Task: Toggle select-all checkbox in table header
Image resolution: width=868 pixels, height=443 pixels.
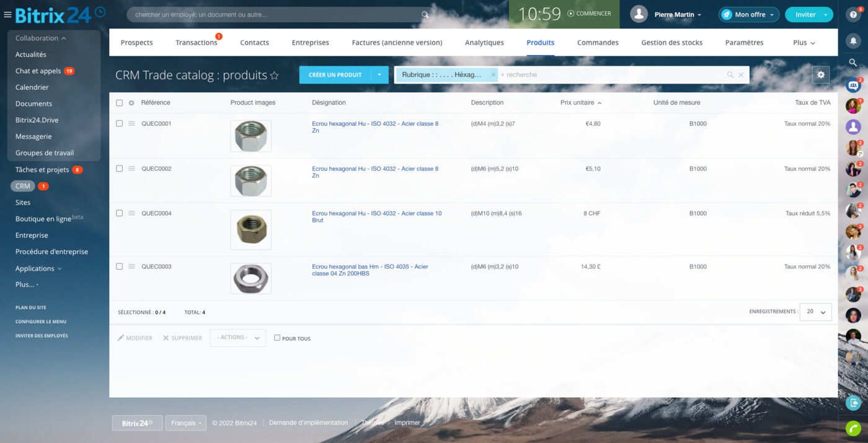Action: pyautogui.click(x=120, y=103)
